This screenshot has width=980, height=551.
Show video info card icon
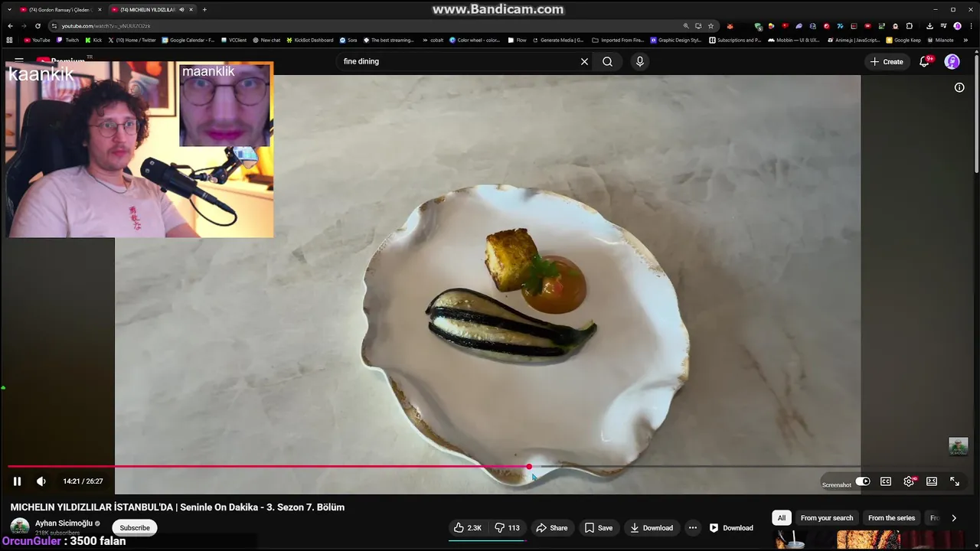959,87
